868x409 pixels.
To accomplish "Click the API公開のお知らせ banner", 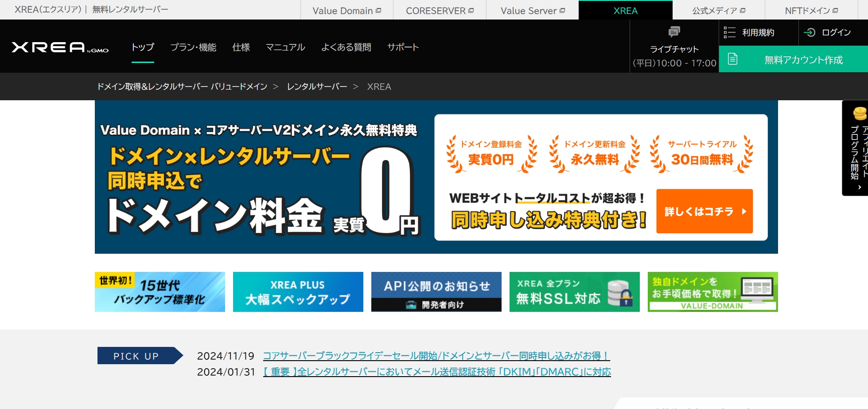I will [436, 292].
